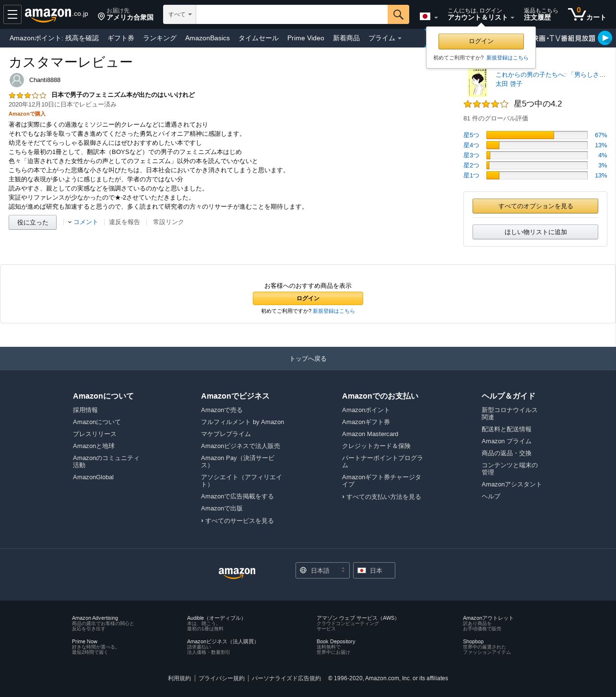This screenshot has height=697, width=616.
Task: Open Prime Video nav item
Action: [x=306, y=38]
